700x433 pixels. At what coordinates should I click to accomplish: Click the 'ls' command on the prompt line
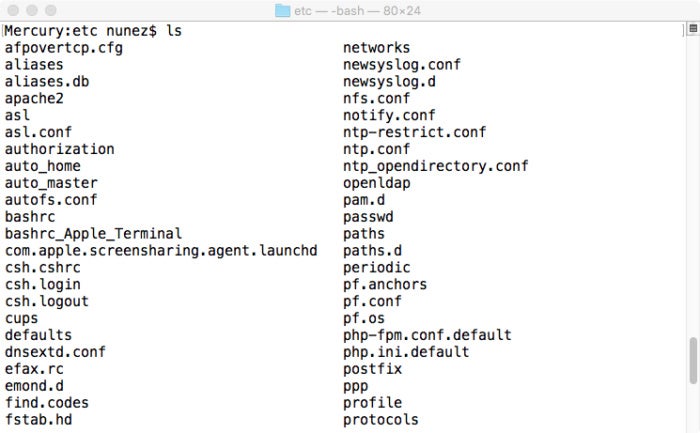point(174,31)
